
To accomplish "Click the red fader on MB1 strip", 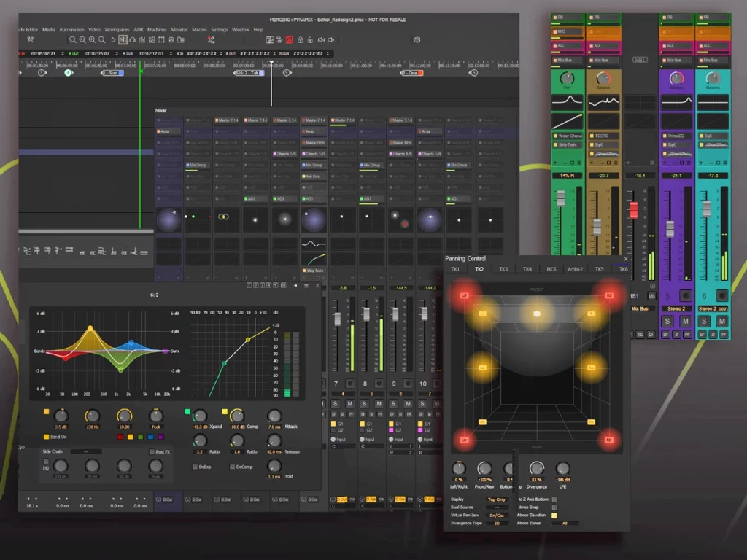I will pyautogui.click(x=633, y=210).
